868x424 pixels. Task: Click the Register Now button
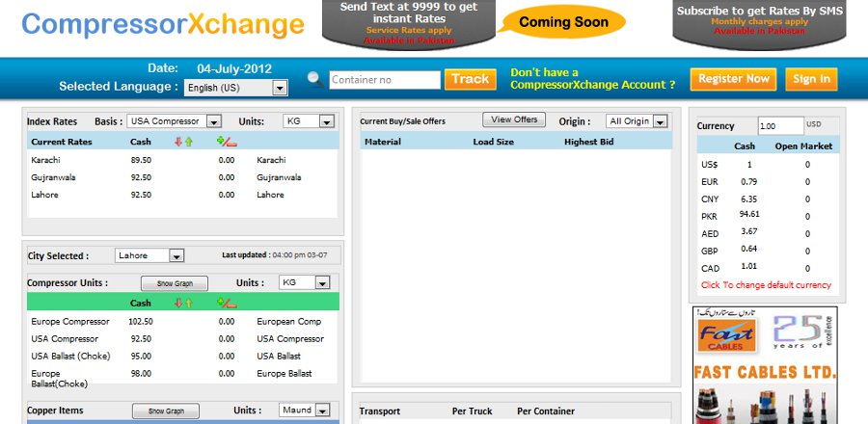(x=733, y=79)
